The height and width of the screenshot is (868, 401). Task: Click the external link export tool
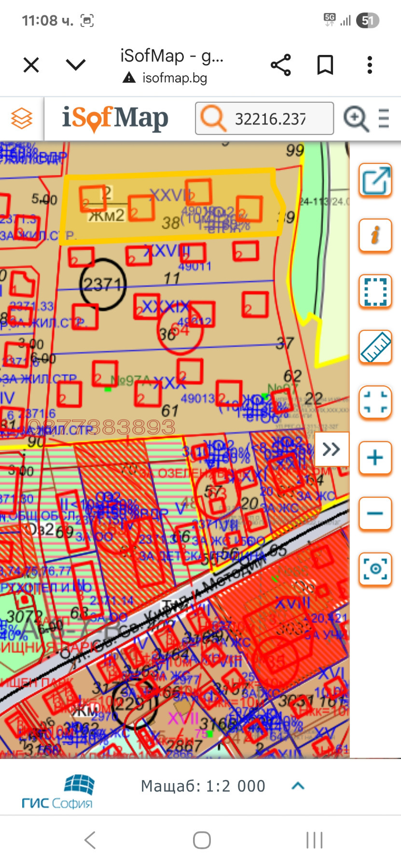pyautogui.click(x=375, y=180)
